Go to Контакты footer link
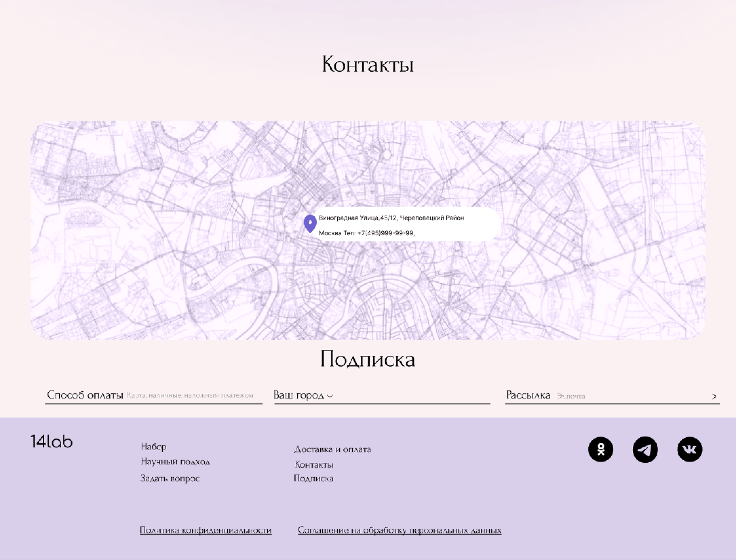 pos(314,464)
